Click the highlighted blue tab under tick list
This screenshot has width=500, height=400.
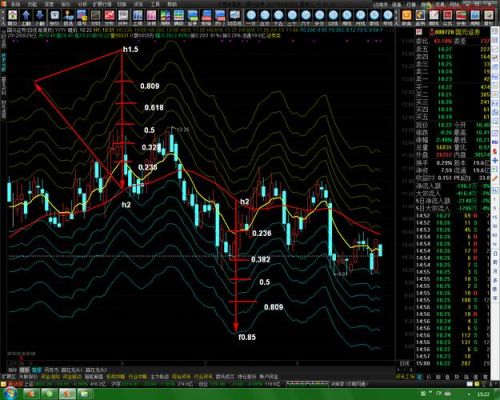419,377
